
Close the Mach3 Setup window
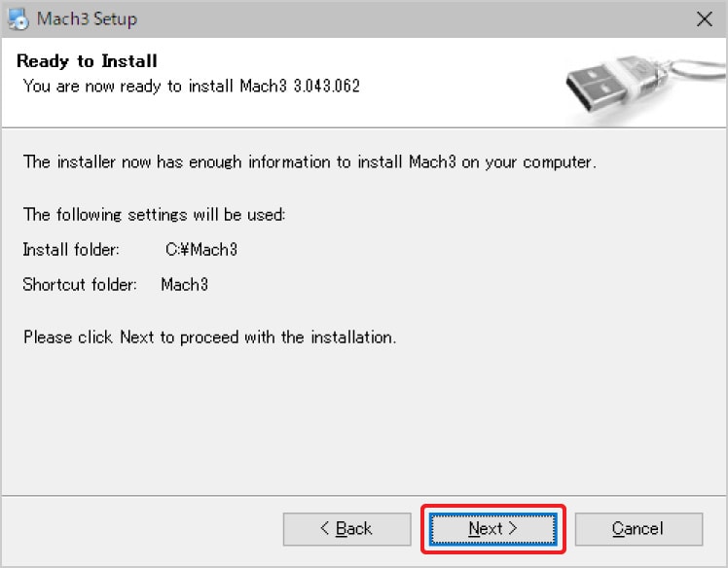click(x=704, y=18)
